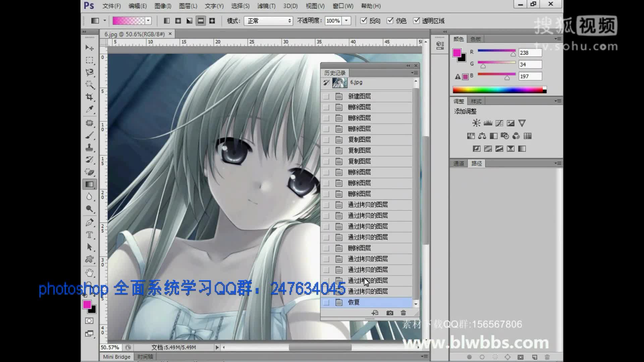This screenshot has height=362, width=644.
Task: Open the status bar info arrow
Action: click(x=217, y=347)
